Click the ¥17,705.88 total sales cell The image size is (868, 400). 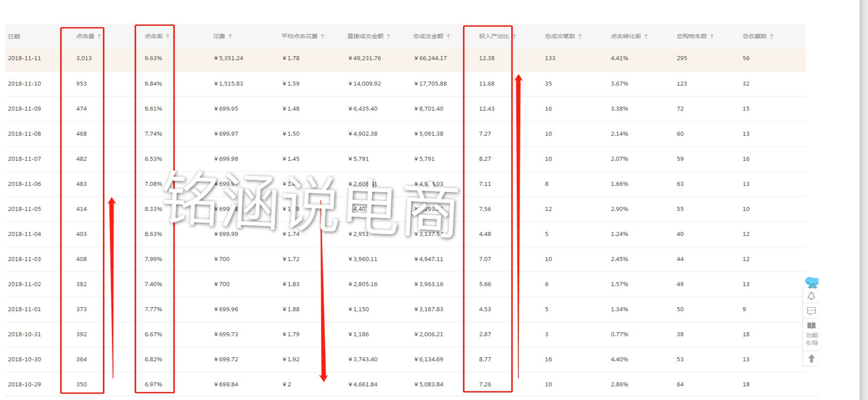coord(430,84)
